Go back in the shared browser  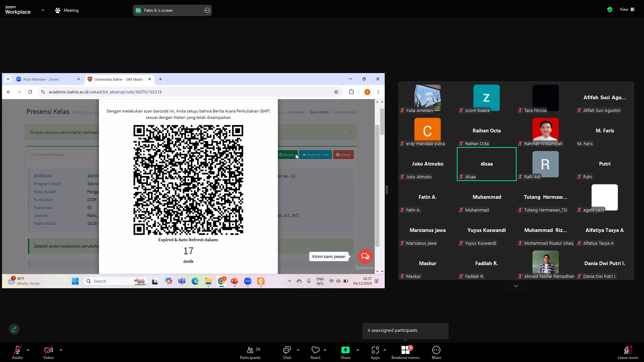(x=9, y=92)
